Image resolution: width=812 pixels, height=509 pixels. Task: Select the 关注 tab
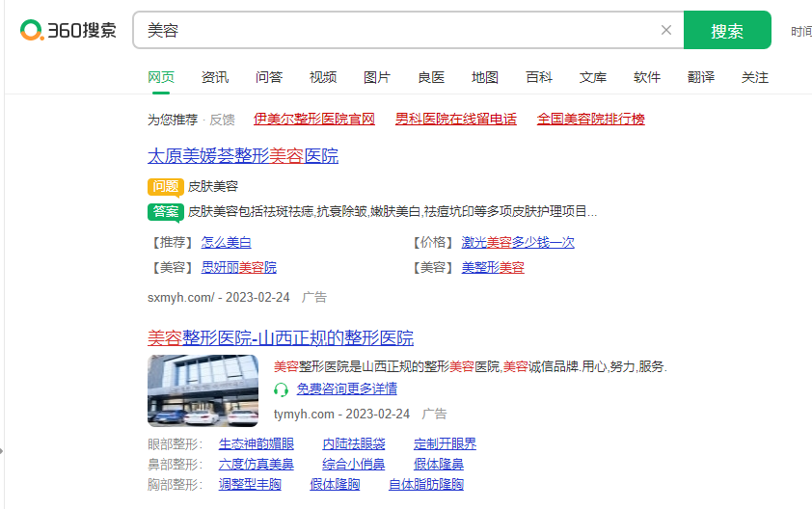click(x=754, y=78)
